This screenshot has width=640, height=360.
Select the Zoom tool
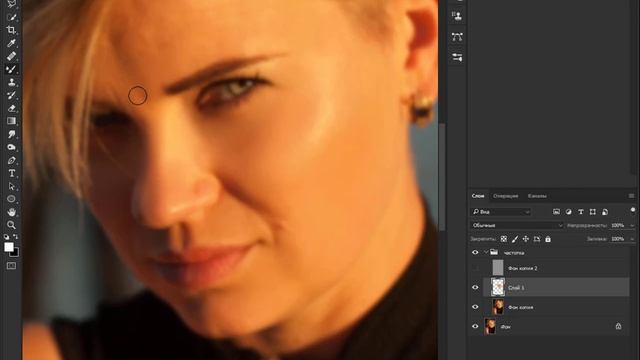(11, 225)
